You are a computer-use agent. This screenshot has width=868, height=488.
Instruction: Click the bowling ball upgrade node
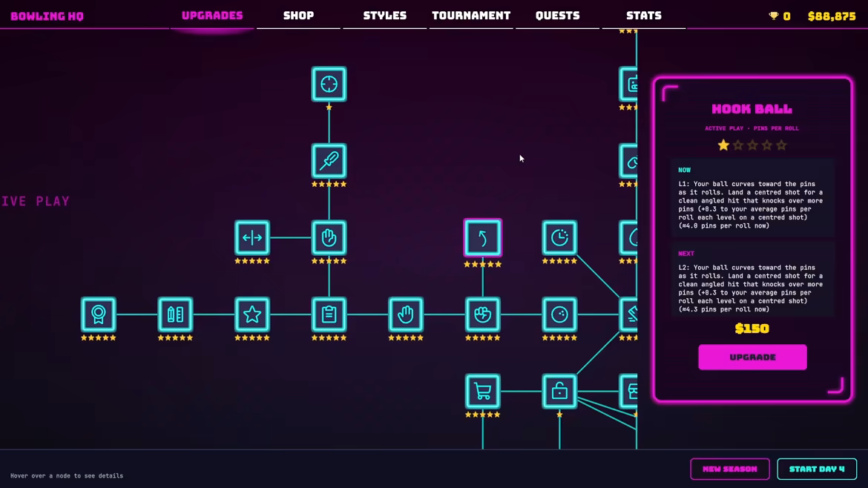[x=559, y=314]
